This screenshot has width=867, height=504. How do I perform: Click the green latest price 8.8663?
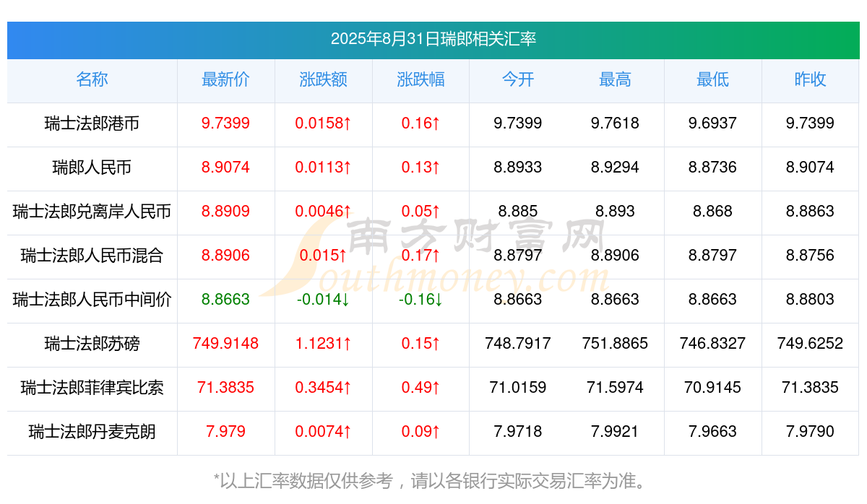[x=225, y=300]
